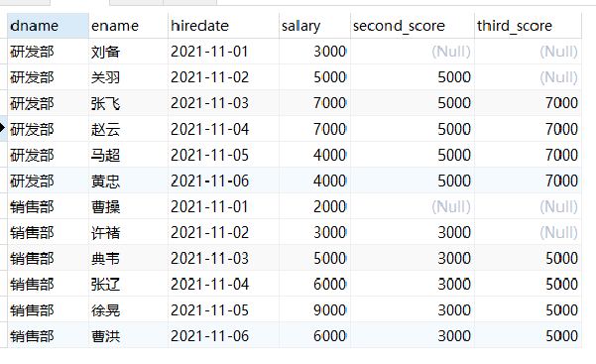
Task: Select the third_score column header
Action: (528, 26)
